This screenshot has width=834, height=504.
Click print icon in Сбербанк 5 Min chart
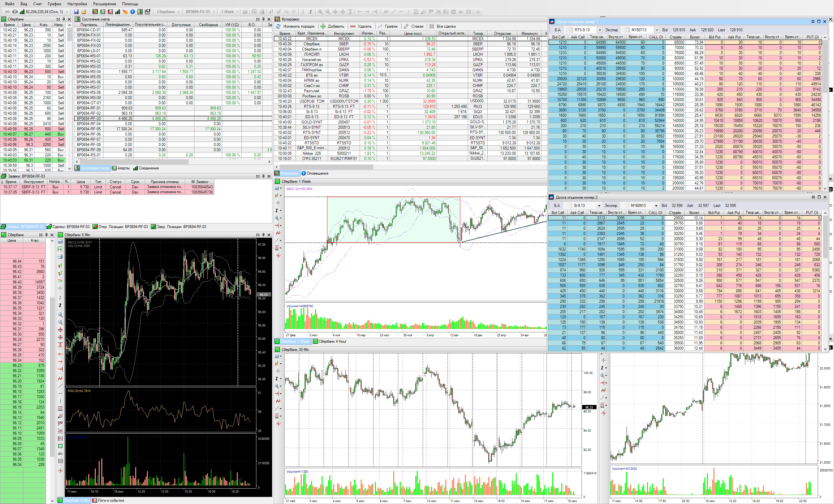click(x=60, y=257)
